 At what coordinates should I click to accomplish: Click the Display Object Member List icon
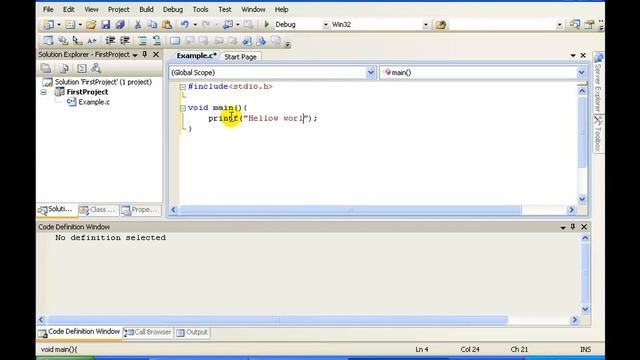(48, 40)
